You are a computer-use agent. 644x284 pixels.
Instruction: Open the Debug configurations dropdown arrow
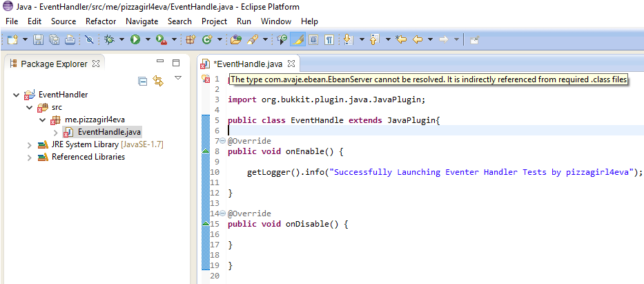tap(121, 40)
